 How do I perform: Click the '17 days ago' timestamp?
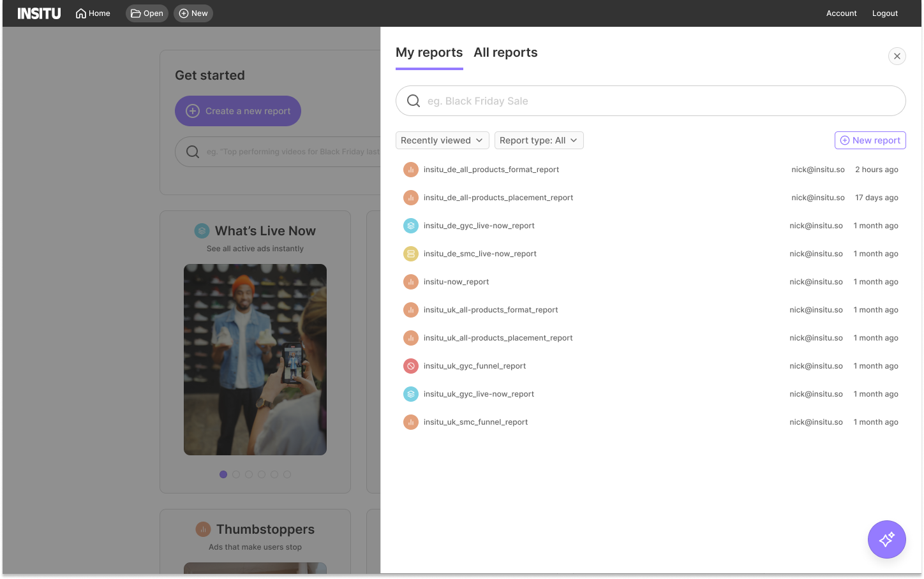pyautogui.click(x=876, y=198)
